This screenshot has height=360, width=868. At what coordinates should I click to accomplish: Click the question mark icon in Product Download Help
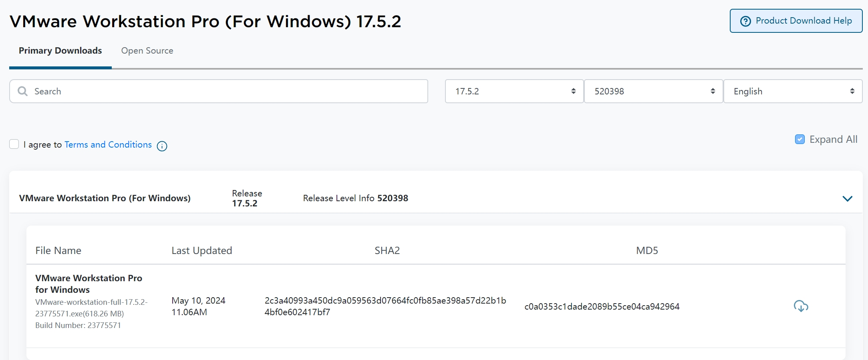pyautogui.click(x=745, y=20)
